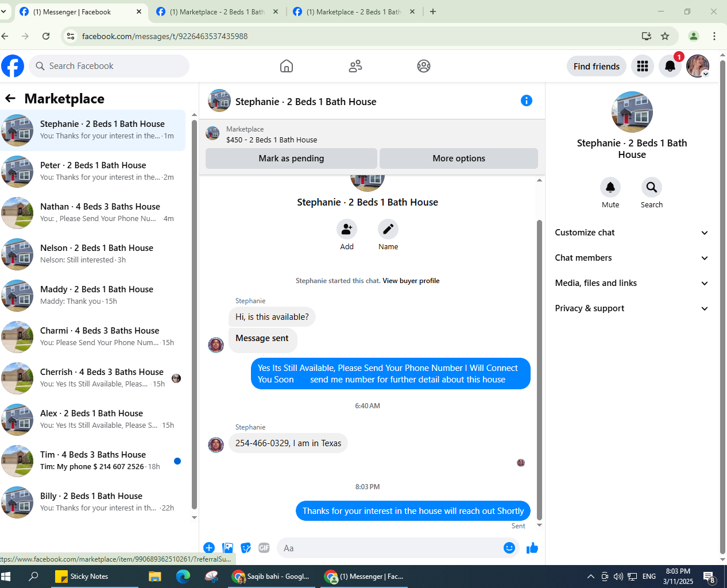Open Nelson 2 Beds 1 Bath House chat
The height and width of the screenshot is (588, 727).
coord(93,254)
